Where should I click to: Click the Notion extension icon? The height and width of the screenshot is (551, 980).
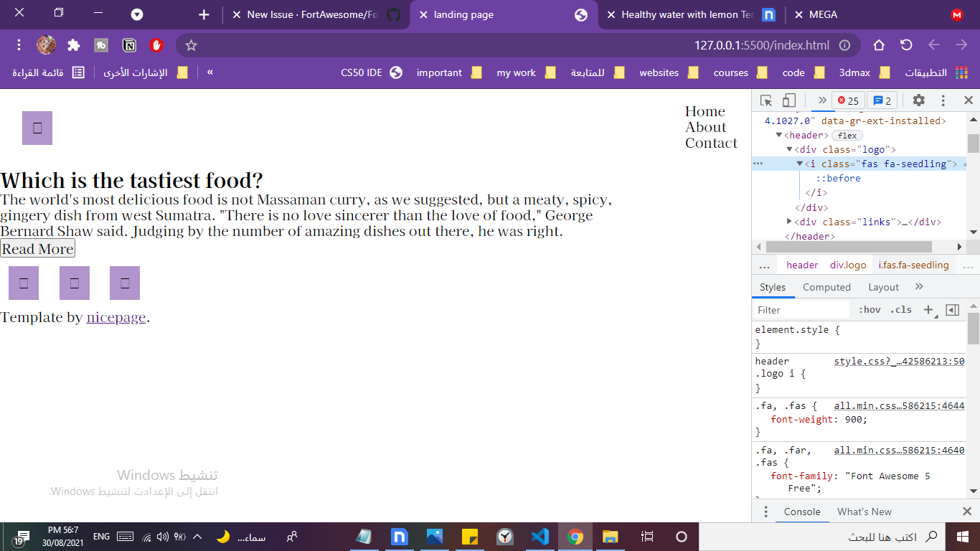[x=129, y=45]
